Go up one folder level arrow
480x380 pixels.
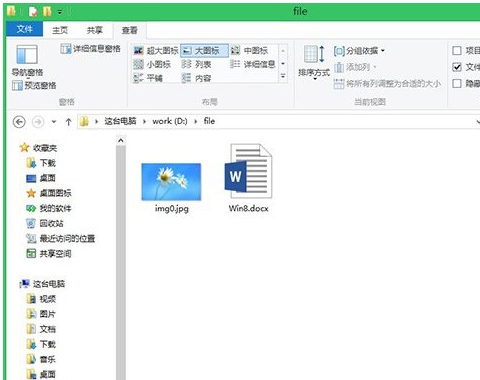[x=68, y=122]
